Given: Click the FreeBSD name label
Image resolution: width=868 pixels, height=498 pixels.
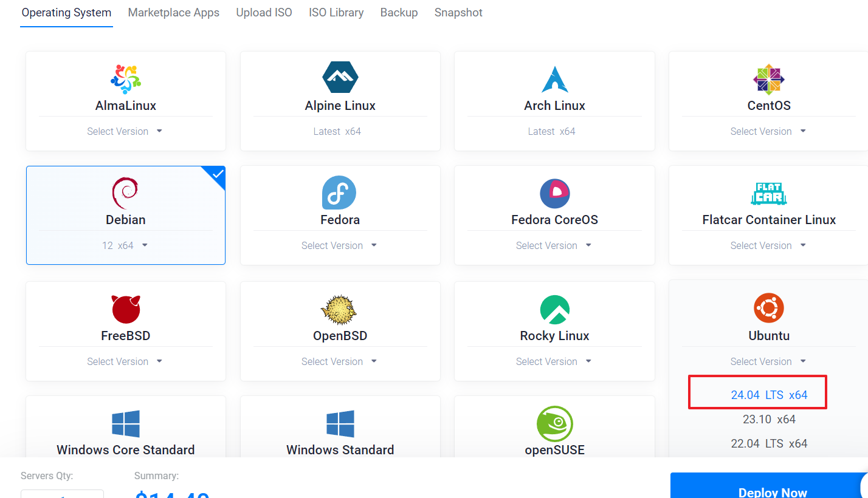Looking at the screenshot, I should 126,336.
